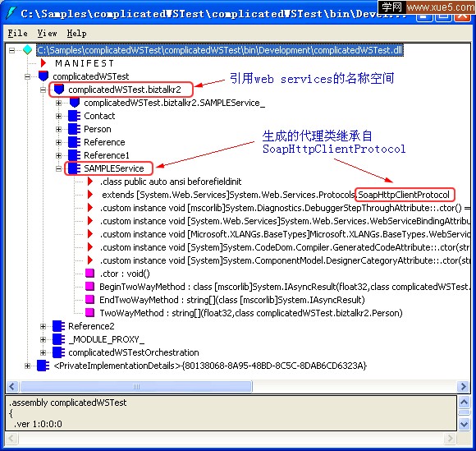
Task: Click red arrow icon of .class public line
Action: 90,182
